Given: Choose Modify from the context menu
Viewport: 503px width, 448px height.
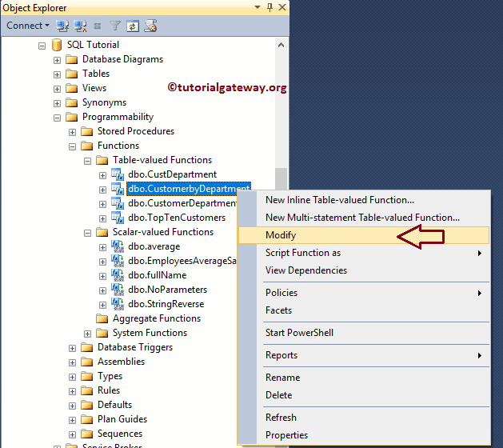Looking at the screenshot, I should pos(364,235).
